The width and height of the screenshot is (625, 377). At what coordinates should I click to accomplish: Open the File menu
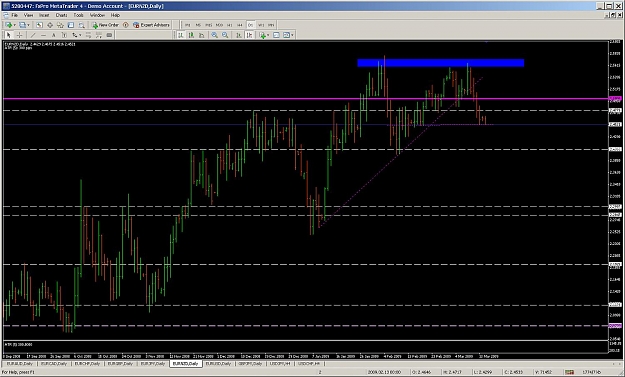[15, 15]
